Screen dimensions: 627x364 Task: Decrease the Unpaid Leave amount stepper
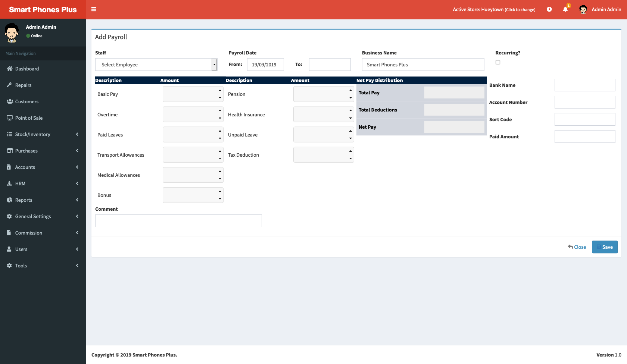click(351, 138)
